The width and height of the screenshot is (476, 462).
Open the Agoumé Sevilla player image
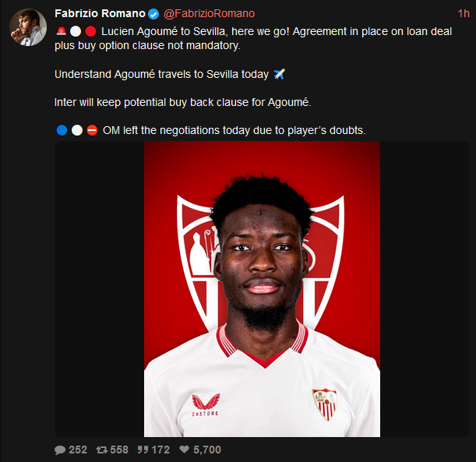tap(262, 289)
